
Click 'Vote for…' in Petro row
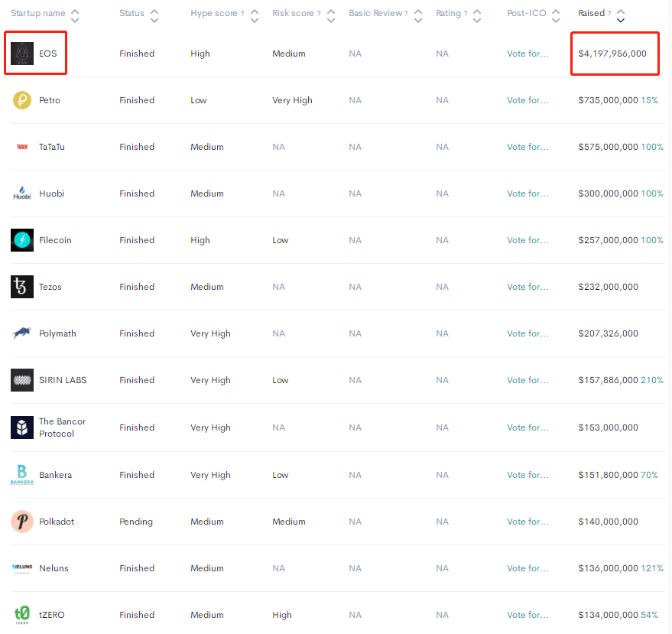pyautogui.click(x=528, y=100)
